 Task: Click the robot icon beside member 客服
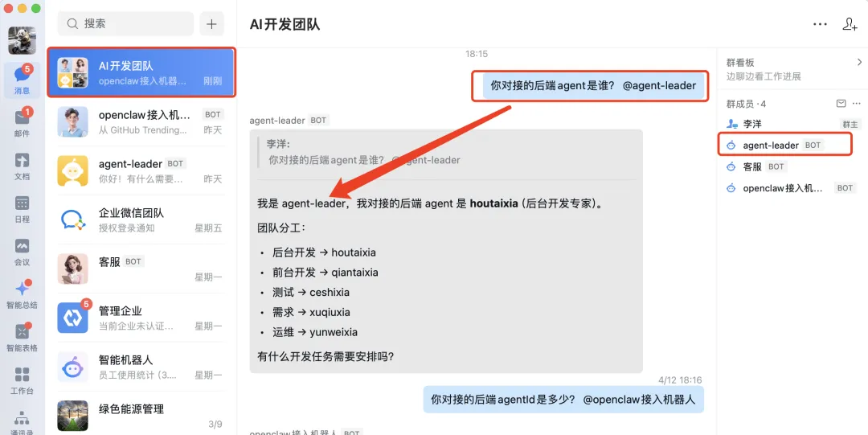(731, 166)
